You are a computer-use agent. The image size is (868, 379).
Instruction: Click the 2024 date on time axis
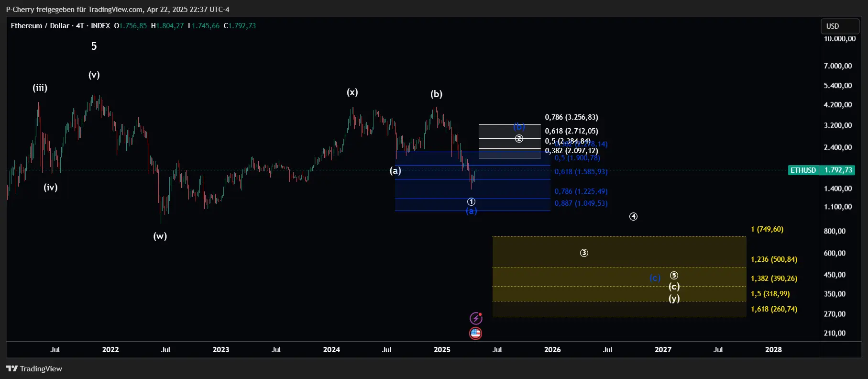pos(331,349)
